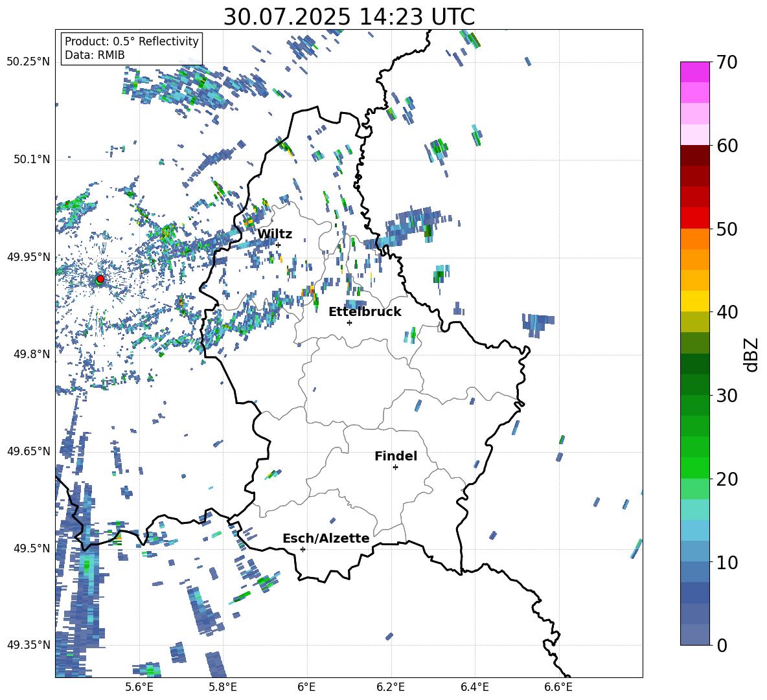Click the dBZ colorbar axis label
767x700 pixels.
point(752,354)
